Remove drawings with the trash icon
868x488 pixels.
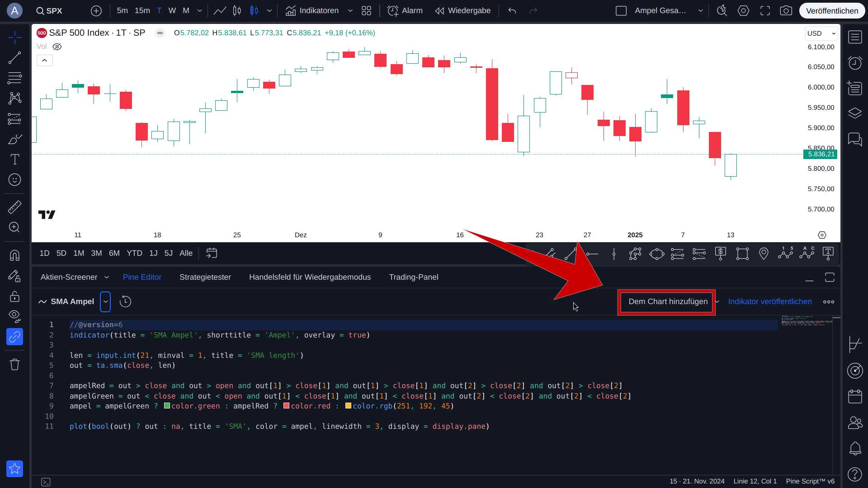14,364
